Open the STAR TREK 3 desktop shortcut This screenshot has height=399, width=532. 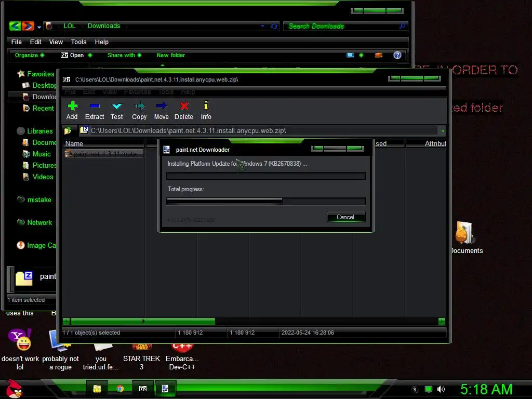(x=141, y=356)
